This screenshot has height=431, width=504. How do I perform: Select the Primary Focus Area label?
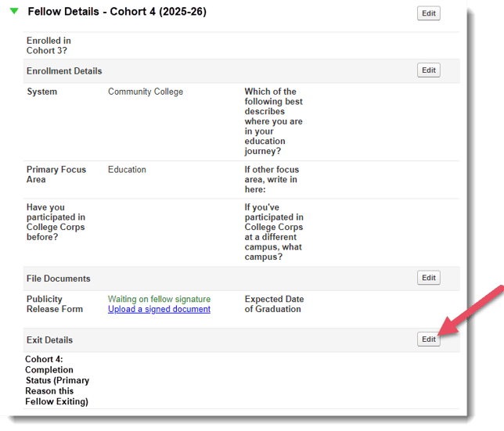[x=56, y=174]
